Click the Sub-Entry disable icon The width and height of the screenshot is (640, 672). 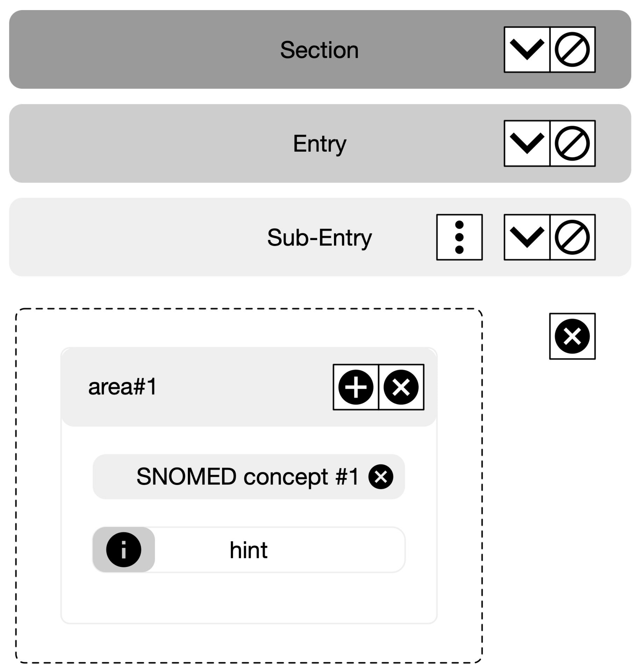(572, 237)
